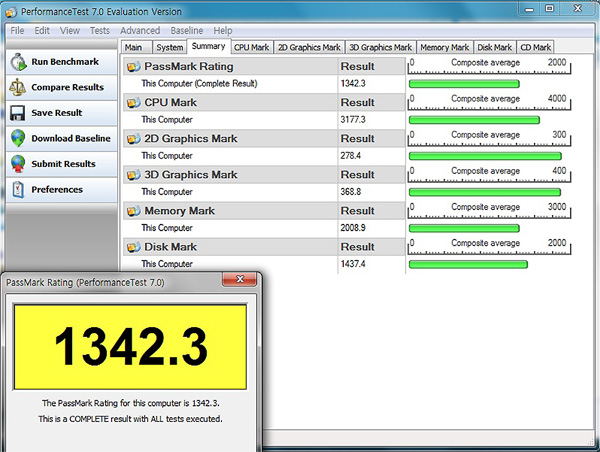Click the Disk Mark green result bar
600x452 pixels.
tap(468, 264)
